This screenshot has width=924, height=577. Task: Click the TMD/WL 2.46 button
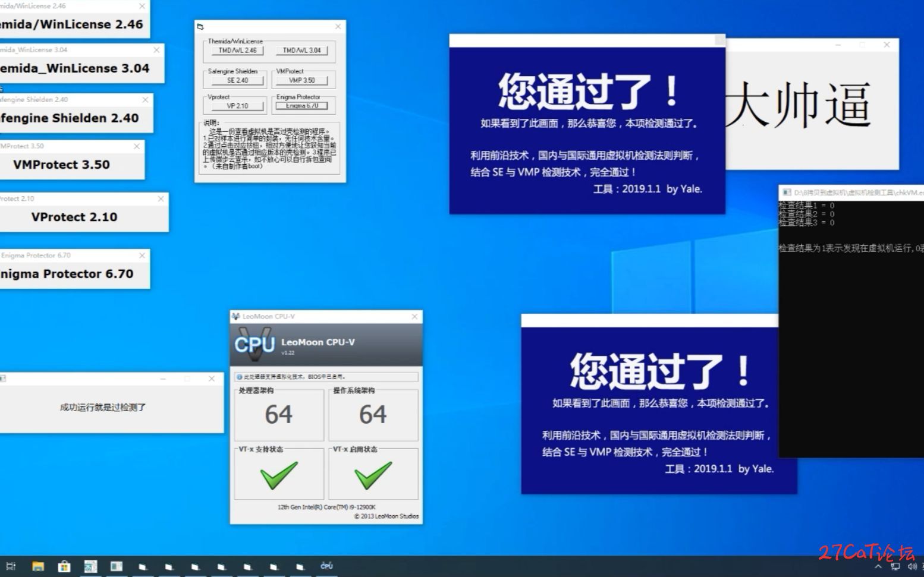237,51
